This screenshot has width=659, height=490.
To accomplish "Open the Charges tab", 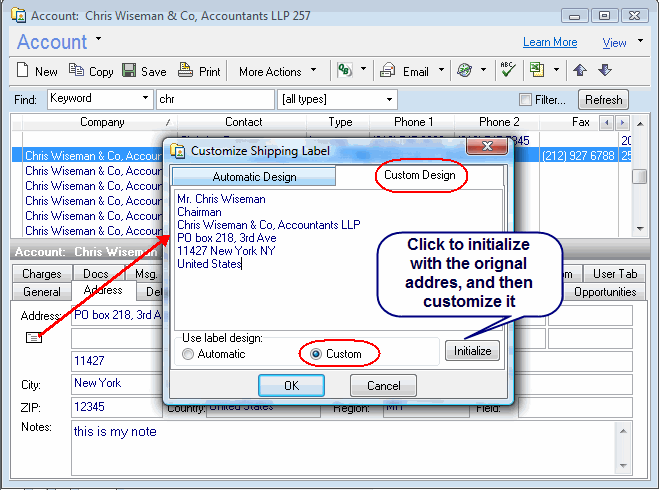I will pos(42,274).
